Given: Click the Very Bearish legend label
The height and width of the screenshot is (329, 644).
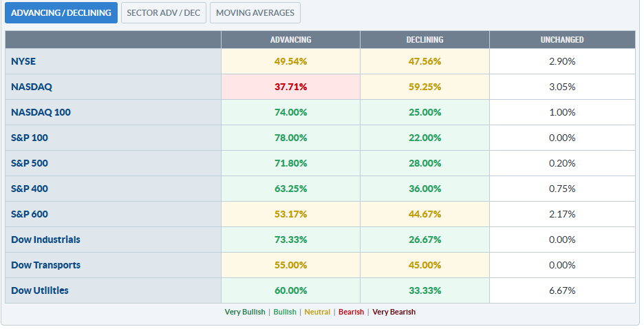Looking at the screenshot, I should (x=394, y=312).
